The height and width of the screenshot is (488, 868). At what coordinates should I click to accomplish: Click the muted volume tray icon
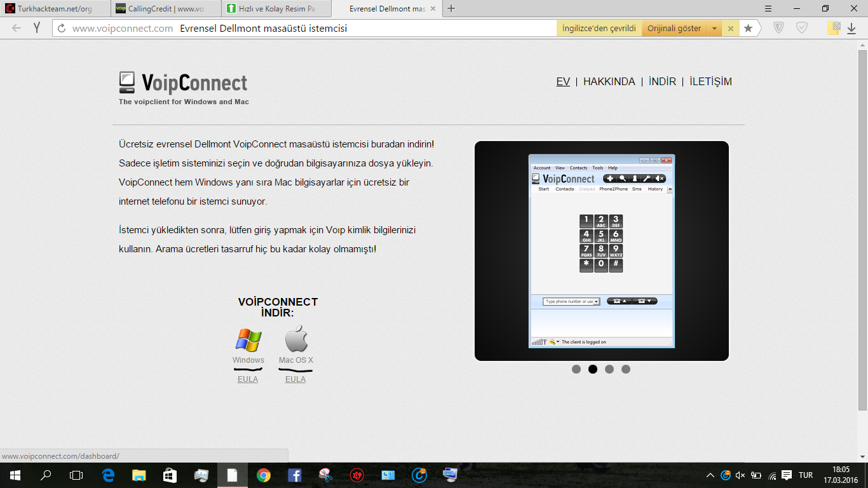pyautogui.click(x=740, y=475)
